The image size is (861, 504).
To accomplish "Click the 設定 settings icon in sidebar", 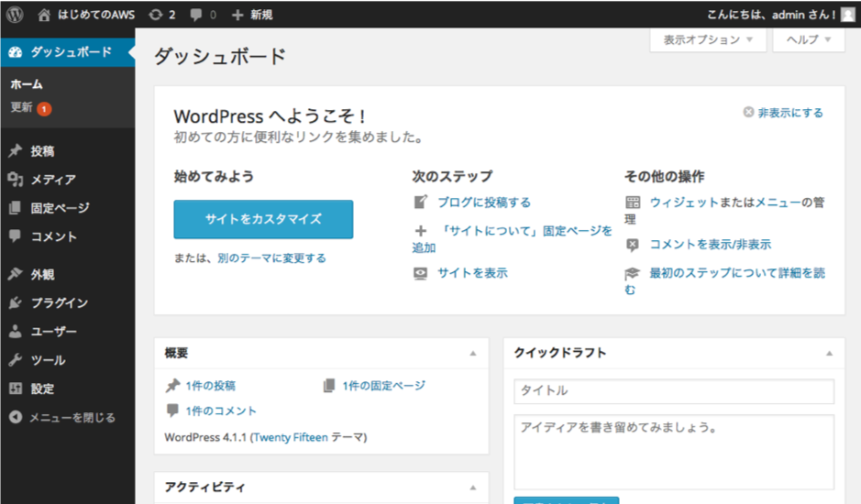I will [16, 389].
